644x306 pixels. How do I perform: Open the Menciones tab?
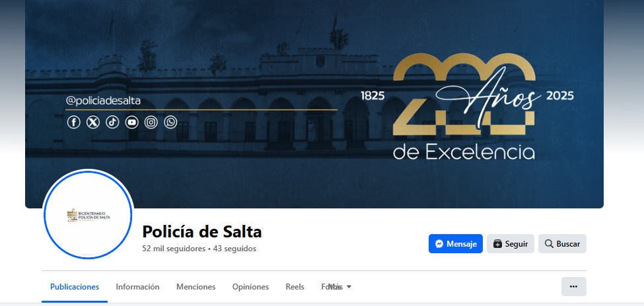pyautogui.click(x=196, y=287)
